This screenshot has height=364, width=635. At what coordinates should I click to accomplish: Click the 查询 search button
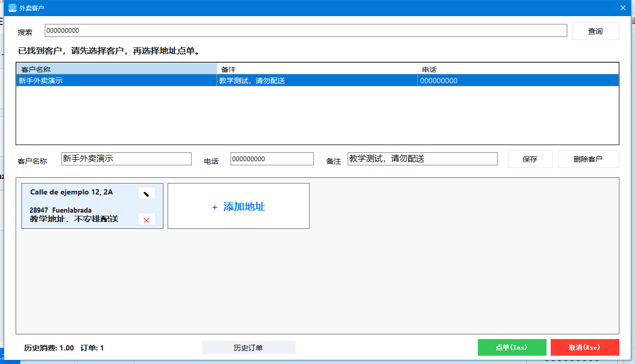click(x=595, y=31)
